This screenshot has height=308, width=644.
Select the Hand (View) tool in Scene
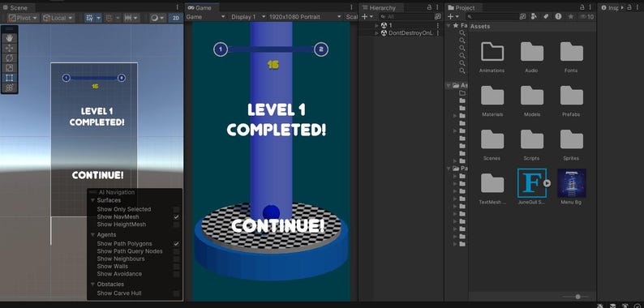click(10, 38)
